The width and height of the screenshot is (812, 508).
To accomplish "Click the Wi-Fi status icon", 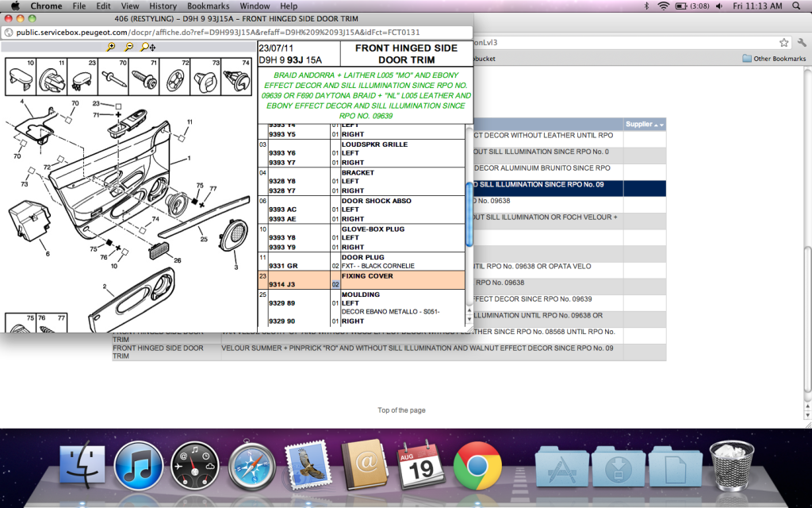I will (x=664, y=6).
